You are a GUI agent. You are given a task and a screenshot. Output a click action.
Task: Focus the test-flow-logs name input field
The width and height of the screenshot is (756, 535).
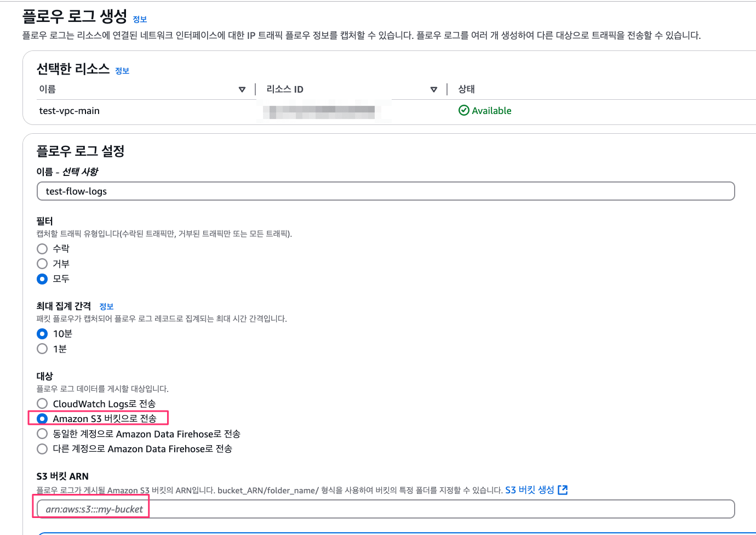pos(386,191)
